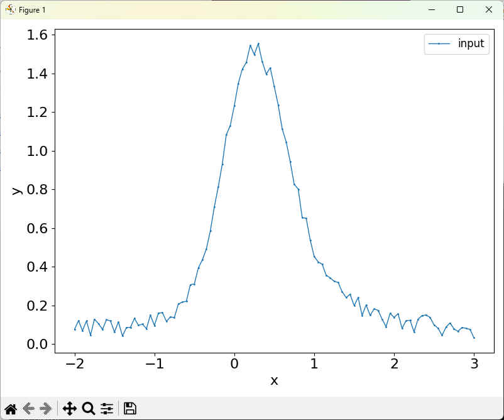This screenshot has height=420, width=504.
Task: Click the x-axis tick label 3
Action: click(474, 363)
